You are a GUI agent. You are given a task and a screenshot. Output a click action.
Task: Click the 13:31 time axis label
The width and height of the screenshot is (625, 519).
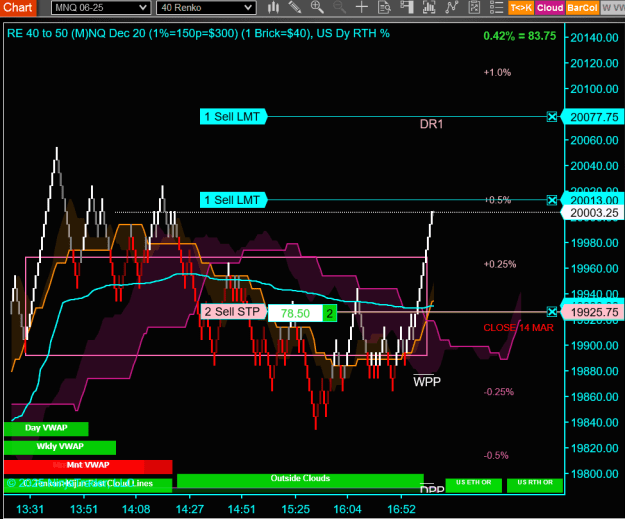tap(30, 509)
